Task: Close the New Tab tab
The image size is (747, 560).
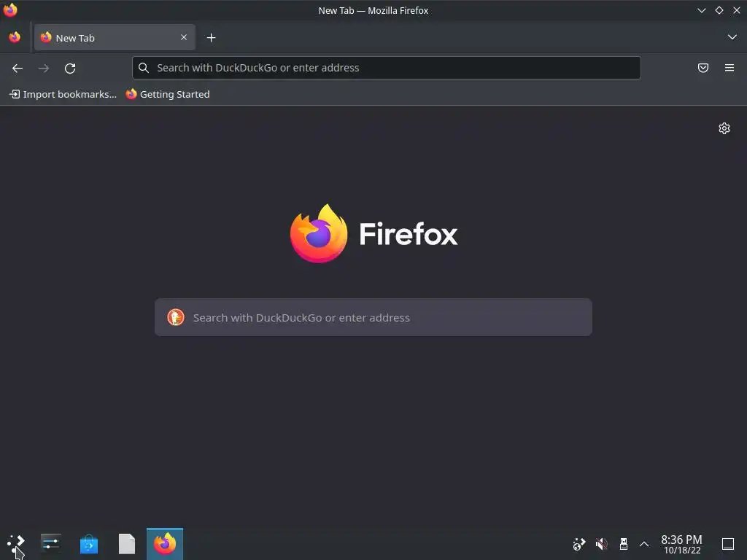Action: point(184,37)
